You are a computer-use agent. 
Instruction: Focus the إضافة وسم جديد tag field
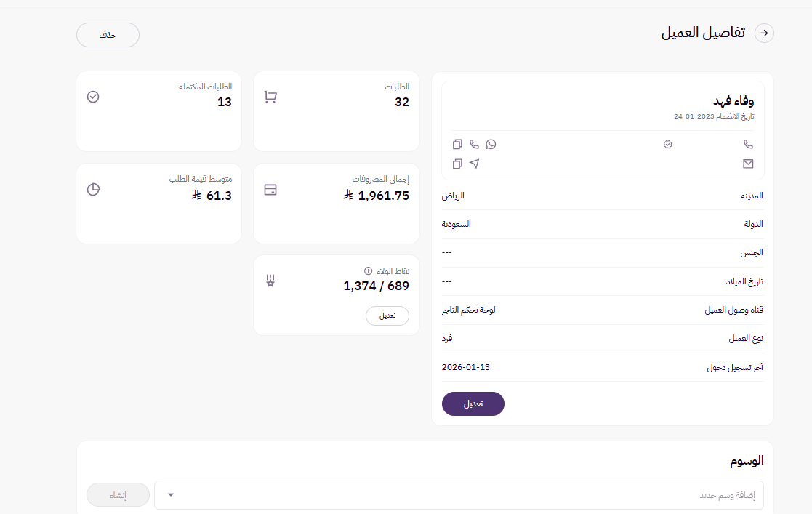465,495
